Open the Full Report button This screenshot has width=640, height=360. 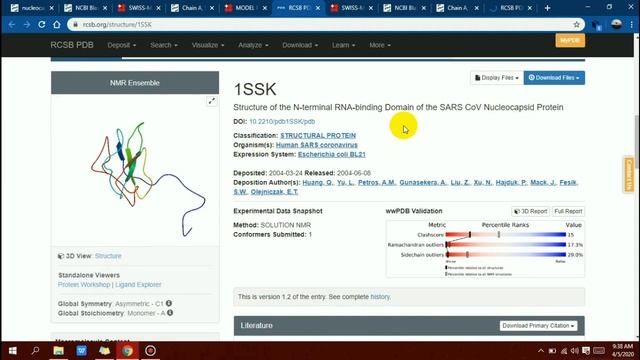click(x=568, y=211)
